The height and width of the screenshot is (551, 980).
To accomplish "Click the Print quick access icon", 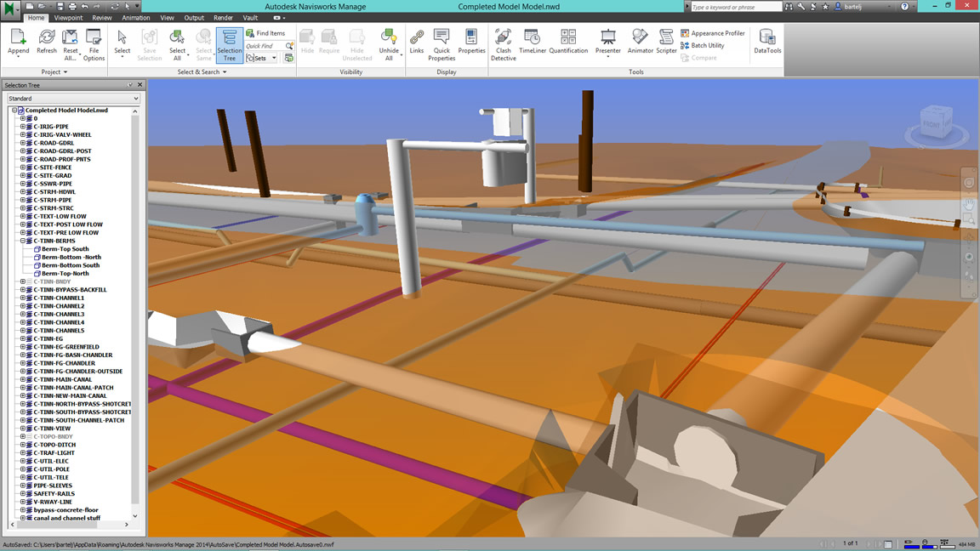I will click(x=71, y=6).
